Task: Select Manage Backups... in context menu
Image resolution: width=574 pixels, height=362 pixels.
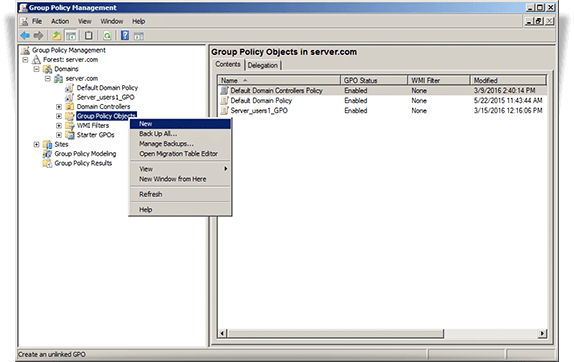Action: [180, 143]
